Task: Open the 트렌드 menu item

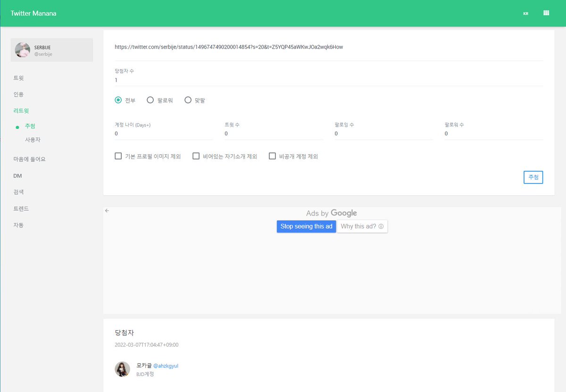Action: point(21,209)
